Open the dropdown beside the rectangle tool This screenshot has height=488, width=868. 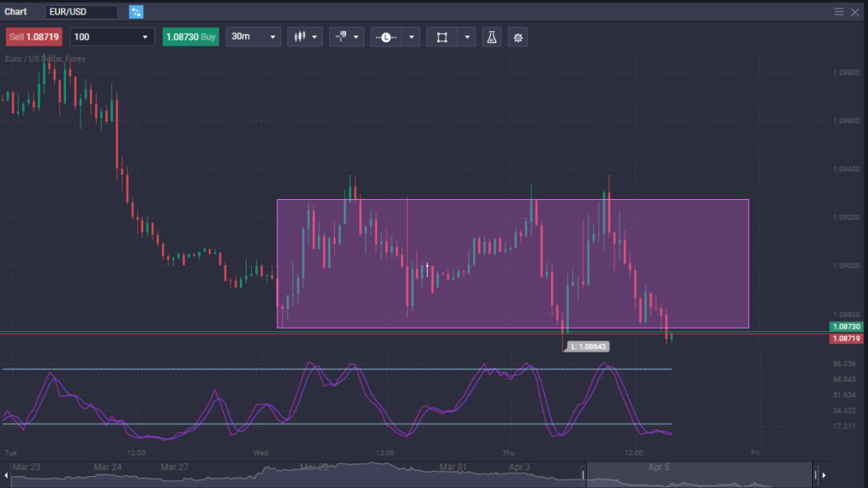tap(467, 36)
